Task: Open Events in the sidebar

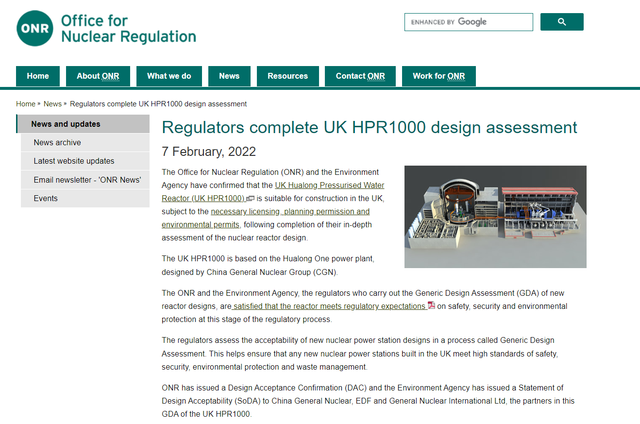Action: coord(46,198)
